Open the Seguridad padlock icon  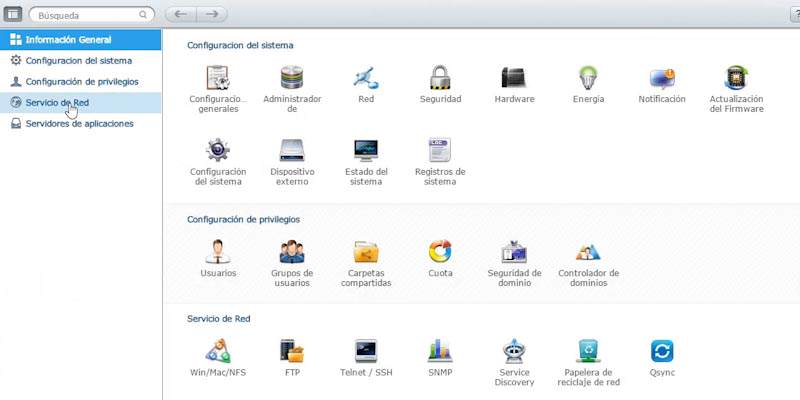tap(440, 78)
